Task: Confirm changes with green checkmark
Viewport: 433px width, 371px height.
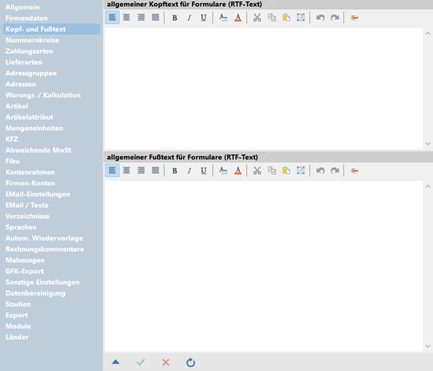Action: click(141, 362)
